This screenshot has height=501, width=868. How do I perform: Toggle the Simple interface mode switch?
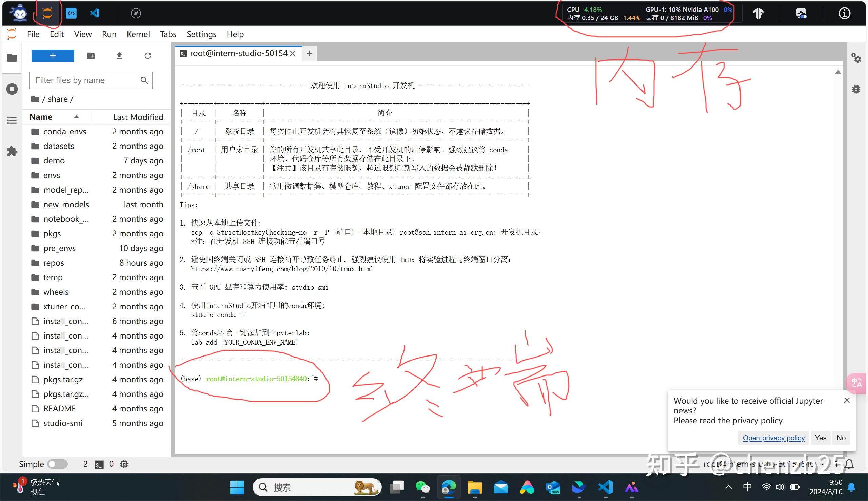click(57, 464)
